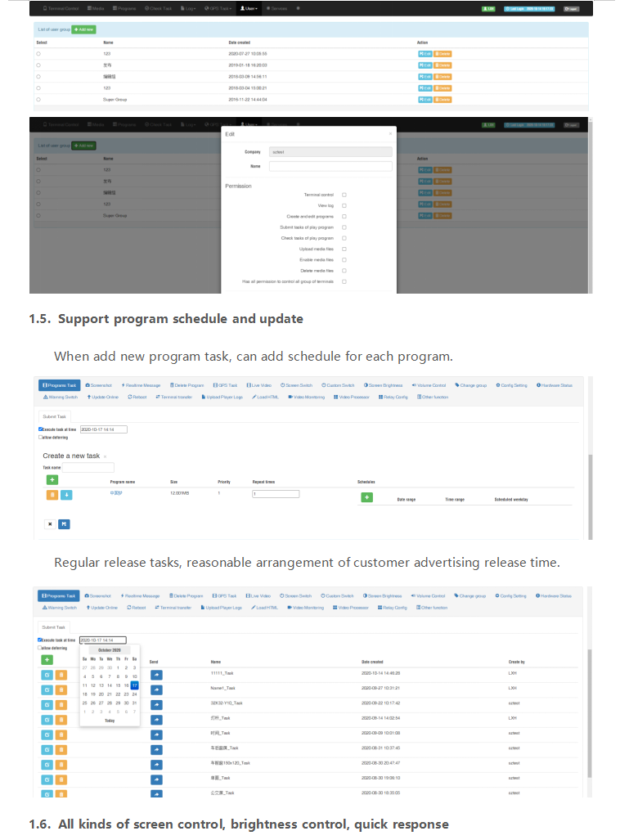Open the Screenshot tab in upper task toolbar
The width and height of the screenshot is (620, 840).
pos(98,385)
